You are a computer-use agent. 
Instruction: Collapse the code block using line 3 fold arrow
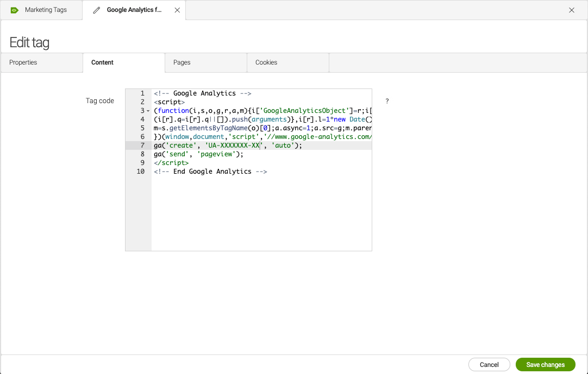[147, 111]
